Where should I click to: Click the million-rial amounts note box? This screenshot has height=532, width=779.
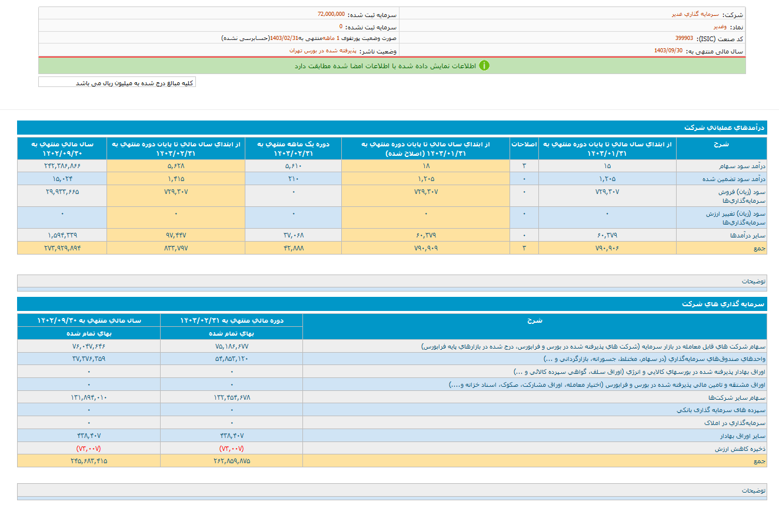[116, 83]
